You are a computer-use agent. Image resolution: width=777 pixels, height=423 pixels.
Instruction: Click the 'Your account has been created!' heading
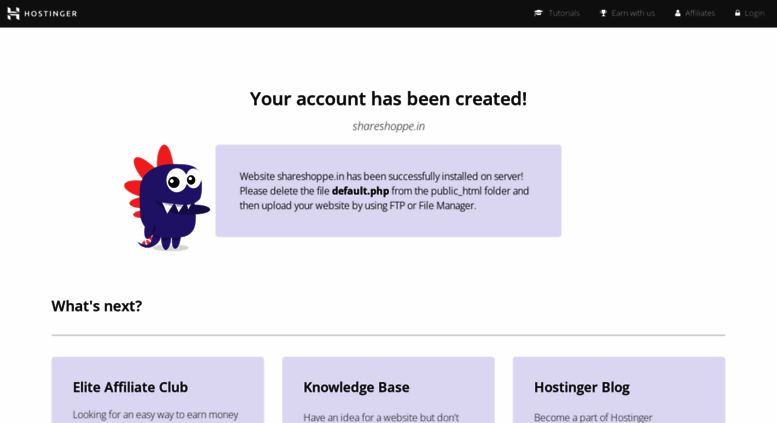388,99
